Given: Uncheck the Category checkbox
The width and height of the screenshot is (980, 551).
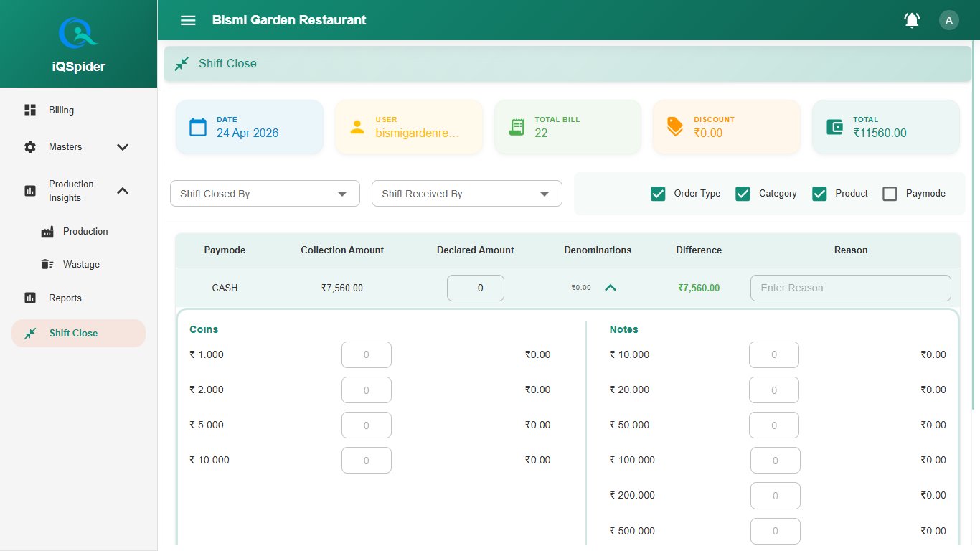Looking at the screenshot, I should tap(743, 194).
